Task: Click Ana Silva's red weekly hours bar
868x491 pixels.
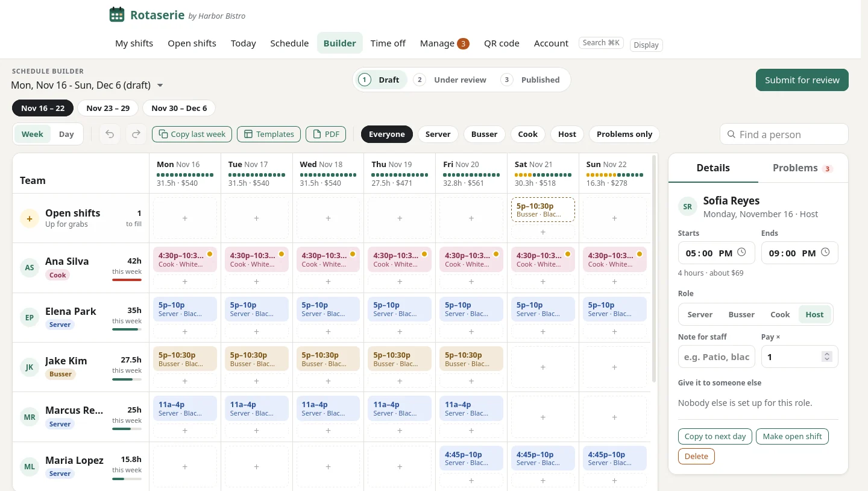Action: [127, 280]
